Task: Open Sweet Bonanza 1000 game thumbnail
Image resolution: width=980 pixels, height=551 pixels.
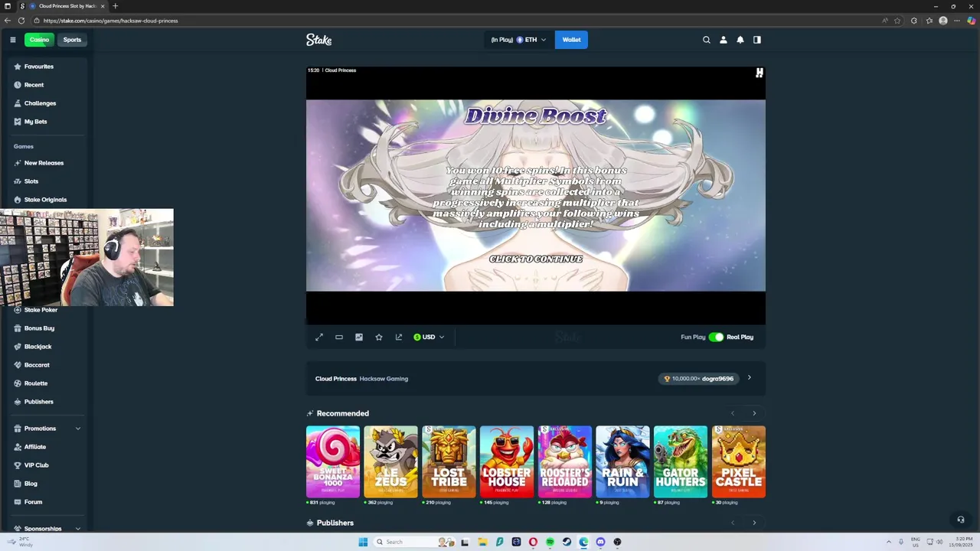Action: 333,461
